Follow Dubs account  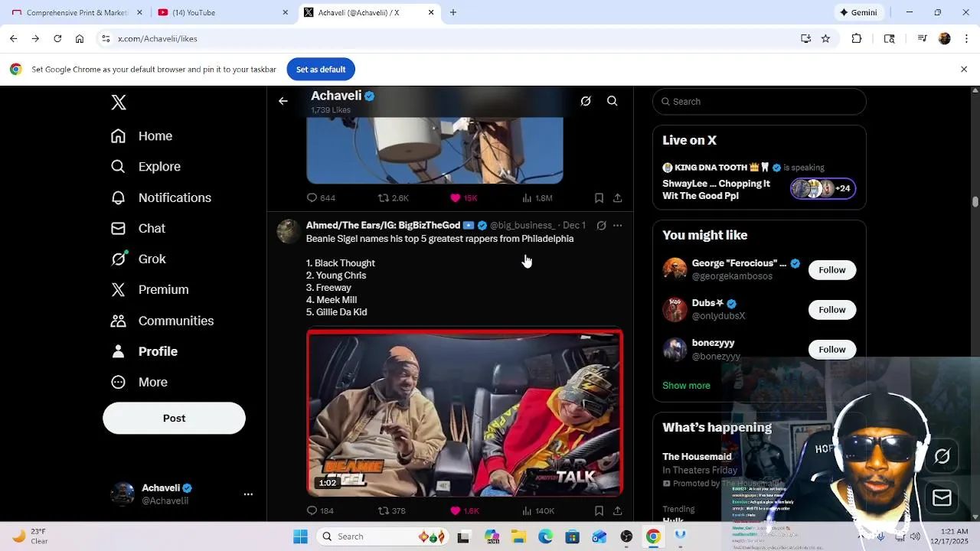coord(831,309)
